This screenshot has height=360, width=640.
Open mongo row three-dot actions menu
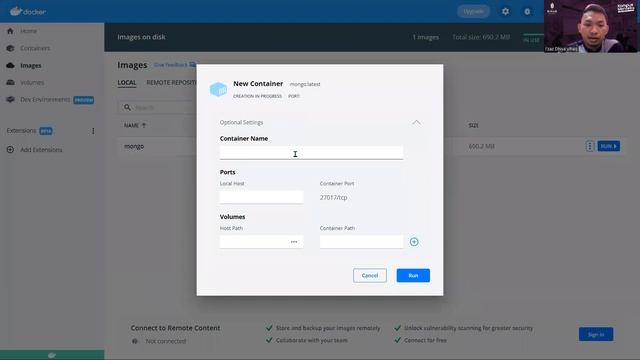click(x=589, y=146)
